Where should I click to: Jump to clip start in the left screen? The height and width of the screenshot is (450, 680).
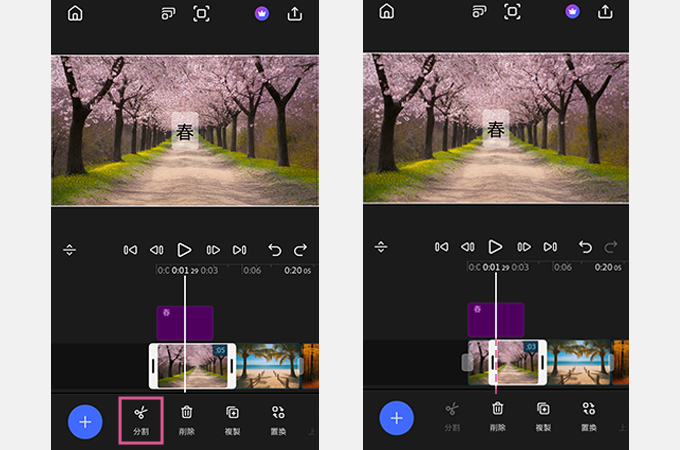pos(130,249)
